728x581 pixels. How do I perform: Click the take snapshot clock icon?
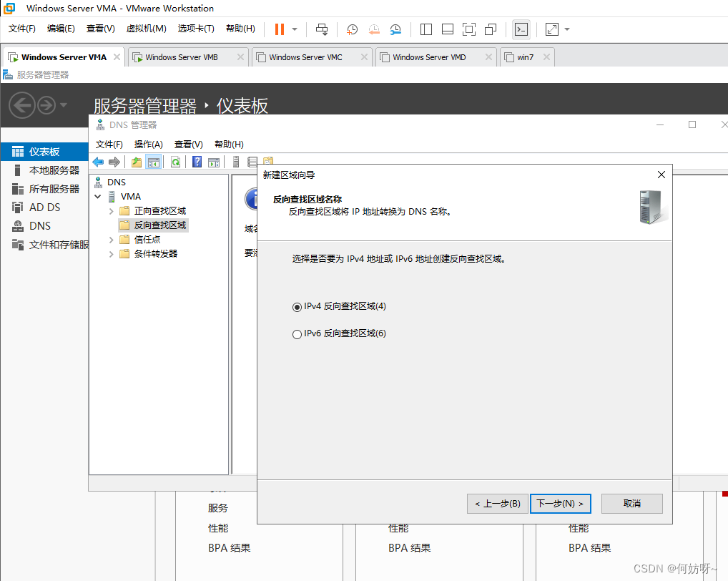point(353,29)
